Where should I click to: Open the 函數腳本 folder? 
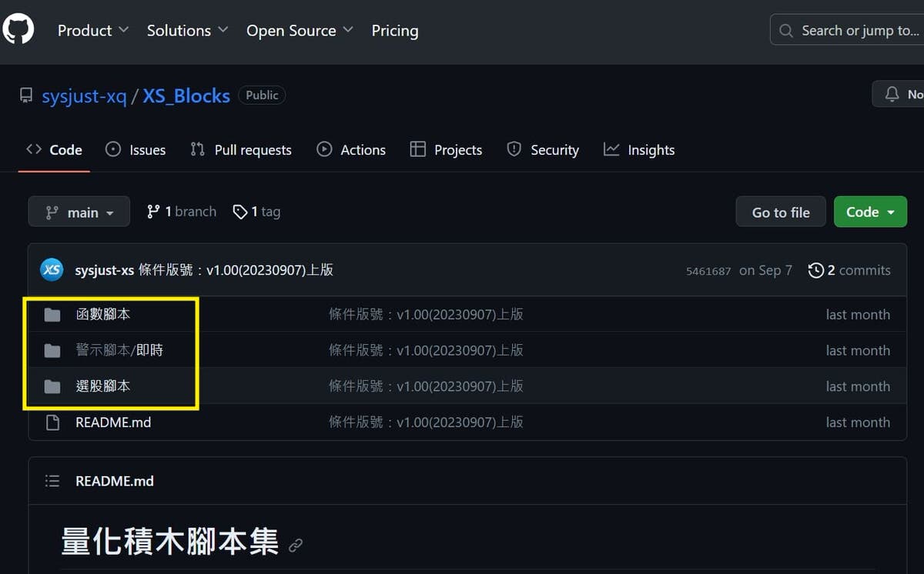[x=103, y=314]
